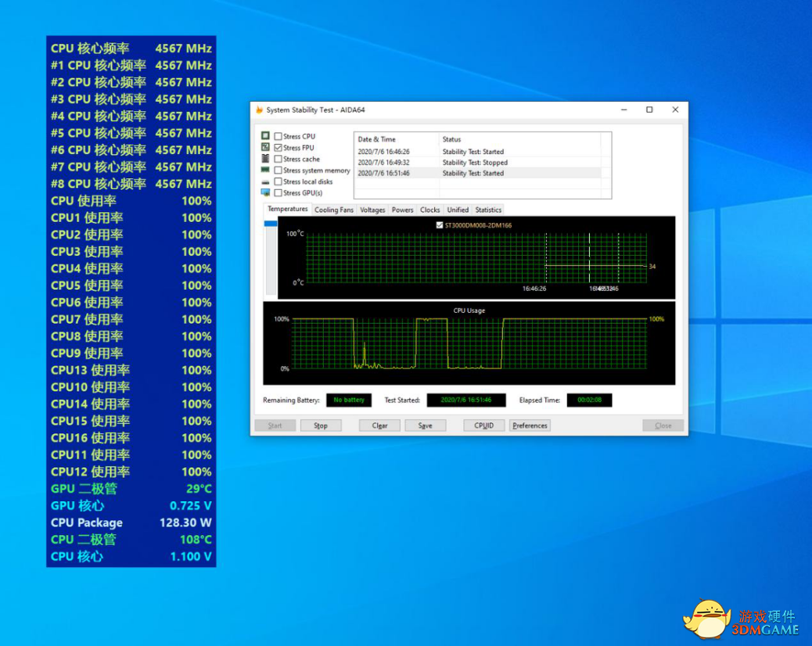Switch to the Temperatures tab

coord(287,209)
